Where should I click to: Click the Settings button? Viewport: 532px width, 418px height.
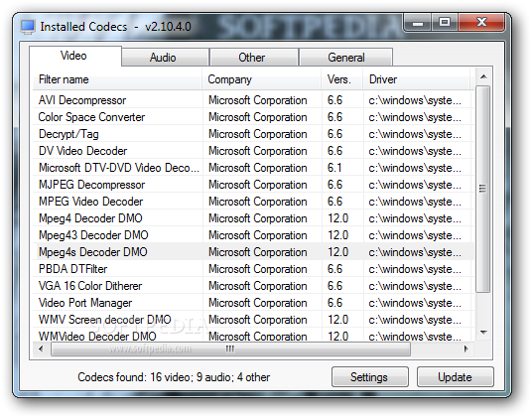(370, 377)
